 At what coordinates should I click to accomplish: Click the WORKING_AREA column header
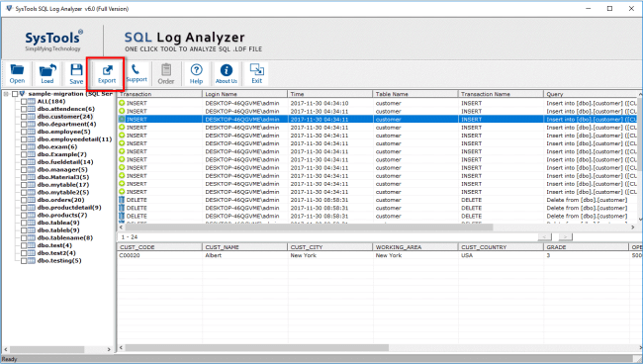(415, 247)
